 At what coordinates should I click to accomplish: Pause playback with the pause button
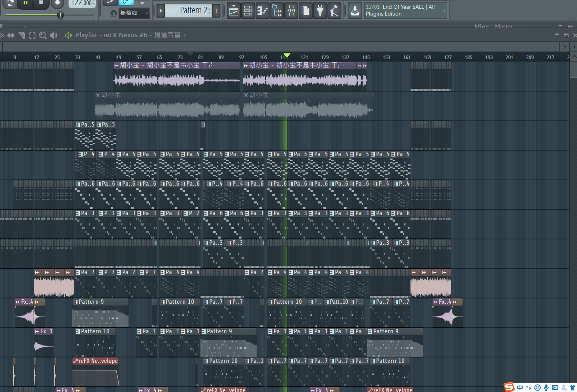pos(26,3)
